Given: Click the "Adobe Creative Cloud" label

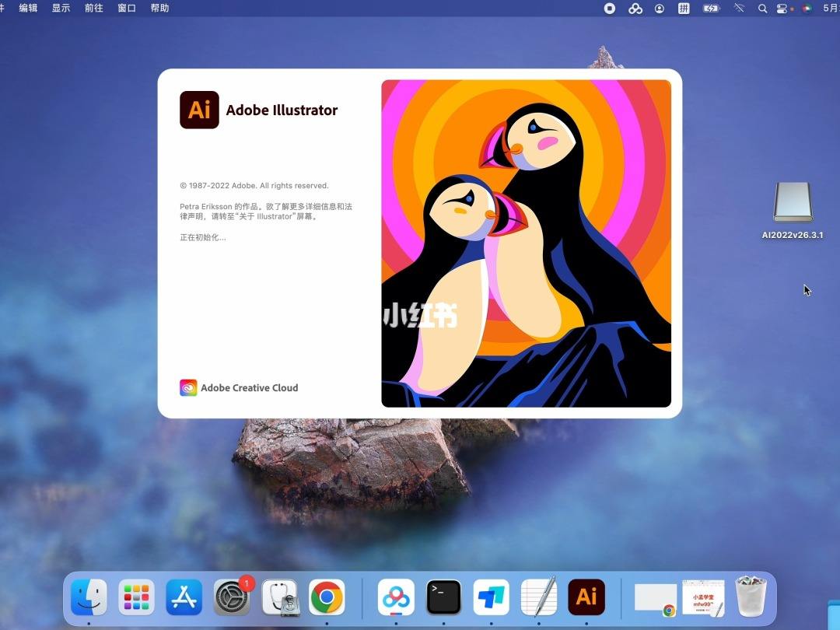Looking at the screenshot, I should coord(249,387).
